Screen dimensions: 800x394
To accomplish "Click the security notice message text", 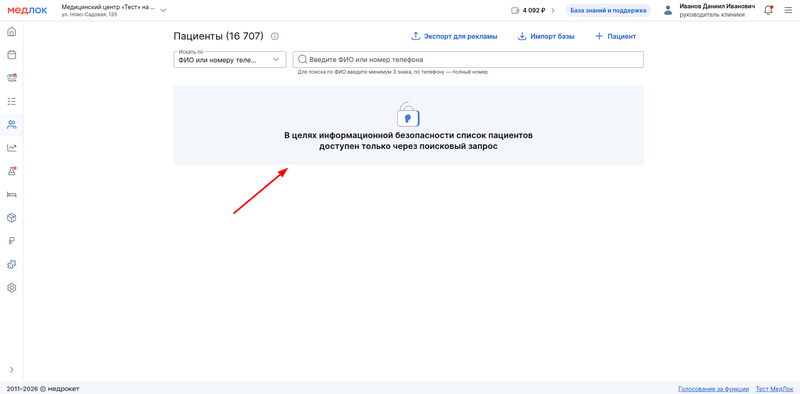I will [408, 141].
